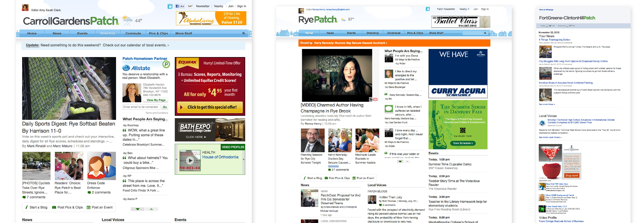Image resolution: width=644 pixels, height=223 pixels.
Task: Click the search magnifier in Rye Patch navigation bar
Action: click(485, 33)
